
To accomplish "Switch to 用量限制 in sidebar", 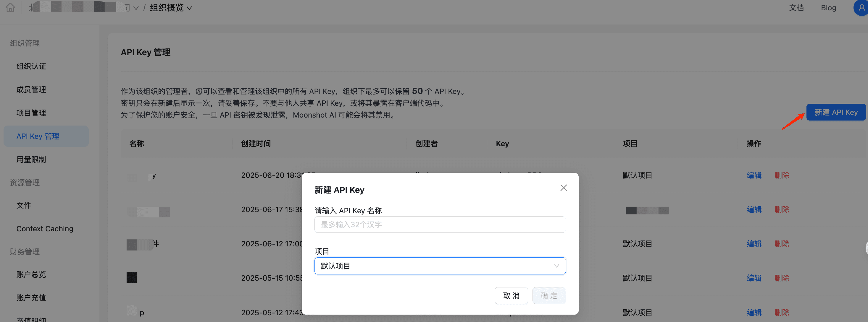I will click(31, 160).
